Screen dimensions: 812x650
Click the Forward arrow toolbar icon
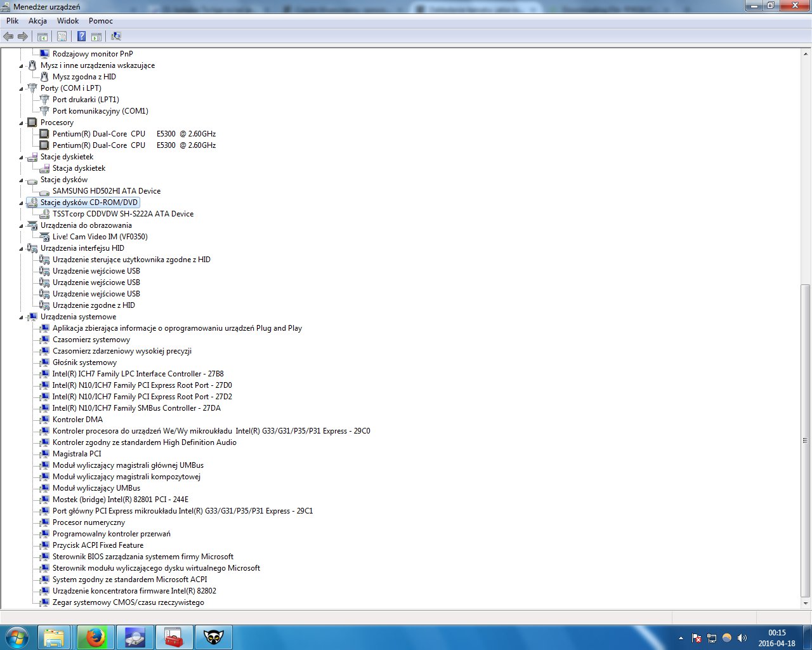pyautogui.click(x=23, y=37)
